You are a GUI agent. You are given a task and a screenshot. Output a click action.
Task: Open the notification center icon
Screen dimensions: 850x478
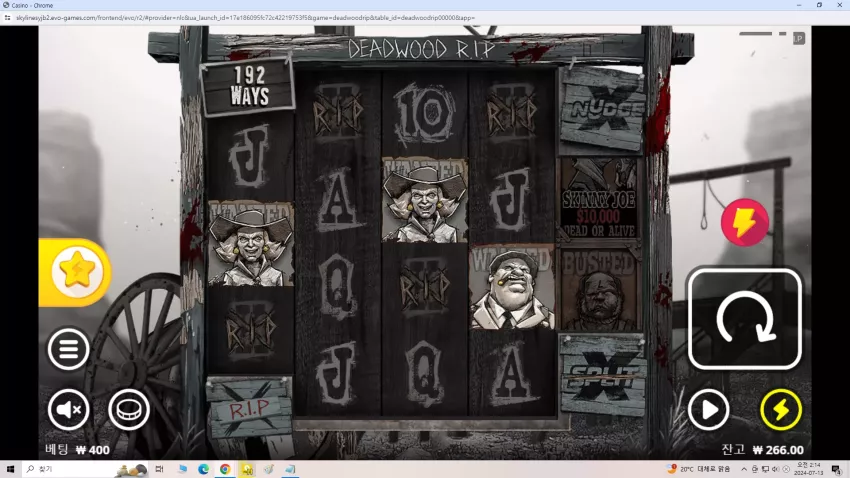[836, 469]
